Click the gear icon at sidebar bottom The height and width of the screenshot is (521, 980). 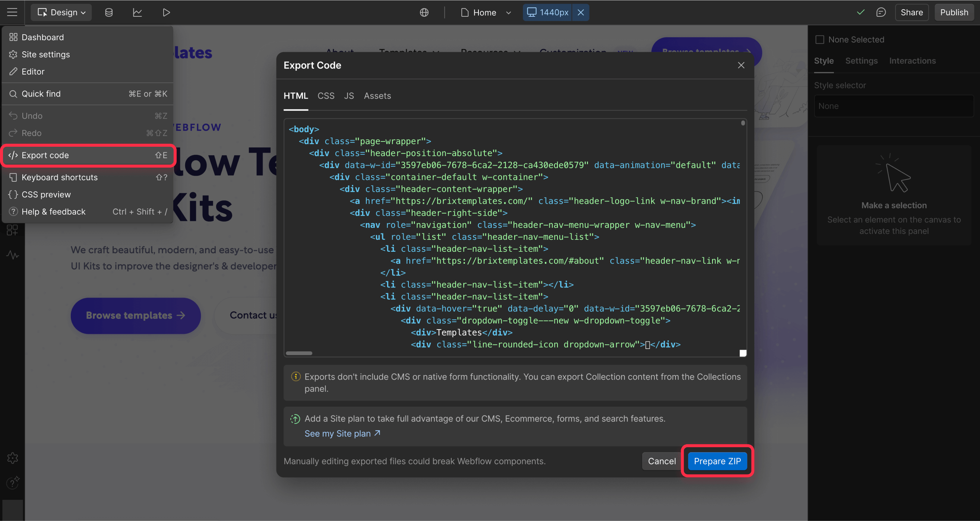[13, 458]
